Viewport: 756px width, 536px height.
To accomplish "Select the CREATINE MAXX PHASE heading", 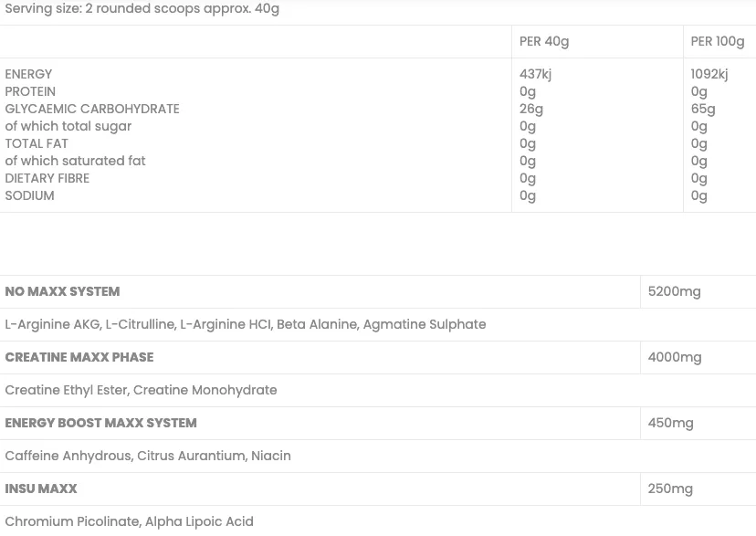I will click(79, 357).
